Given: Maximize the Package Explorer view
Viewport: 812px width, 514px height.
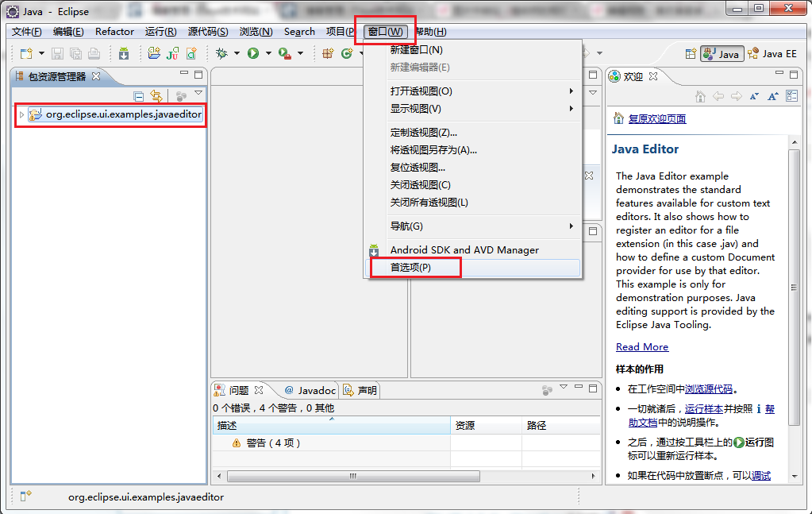Looking at the screenshot, I should [198, 75].
